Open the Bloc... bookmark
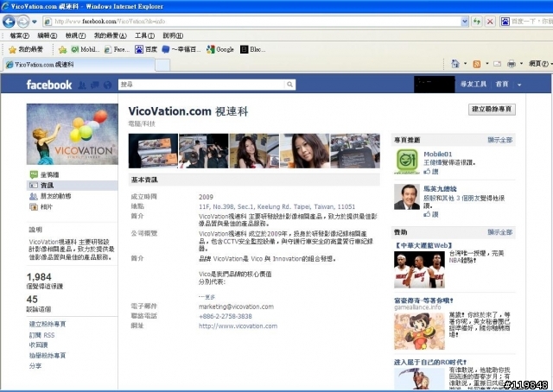Image resolution: width=553 pixels, height=392 pixels. [253, 50]
